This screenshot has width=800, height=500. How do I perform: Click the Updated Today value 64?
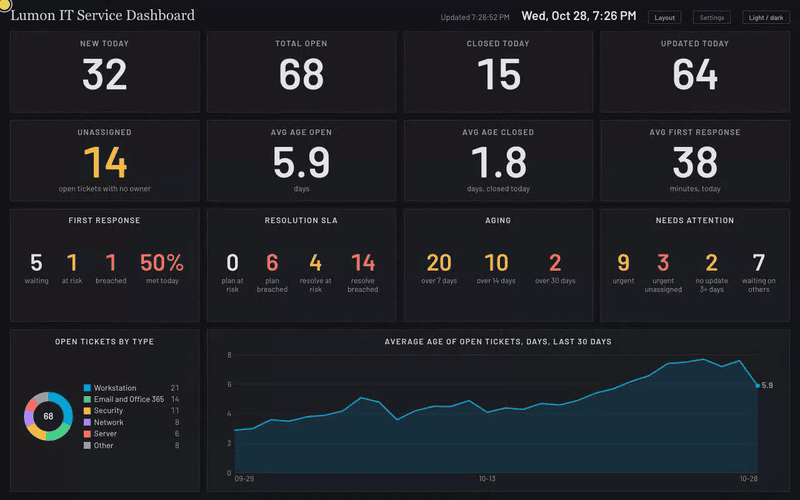click(695, 74)
